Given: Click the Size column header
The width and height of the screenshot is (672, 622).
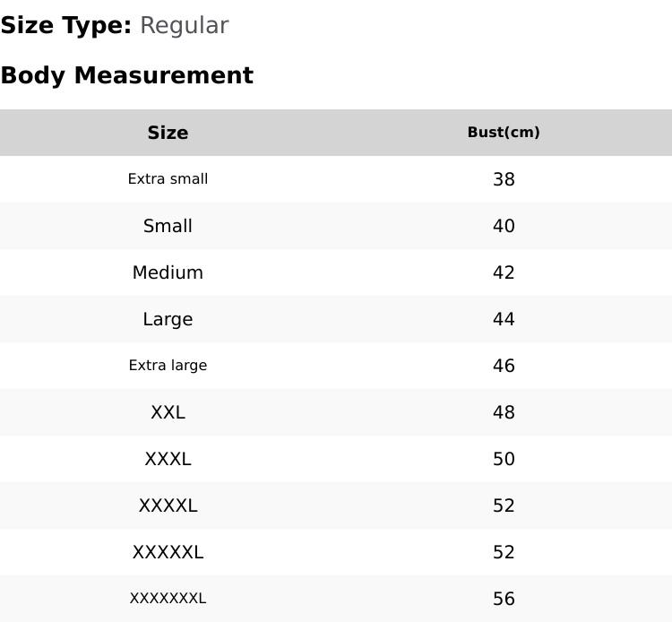Looking at the screenshot, I should coord(168,133).
